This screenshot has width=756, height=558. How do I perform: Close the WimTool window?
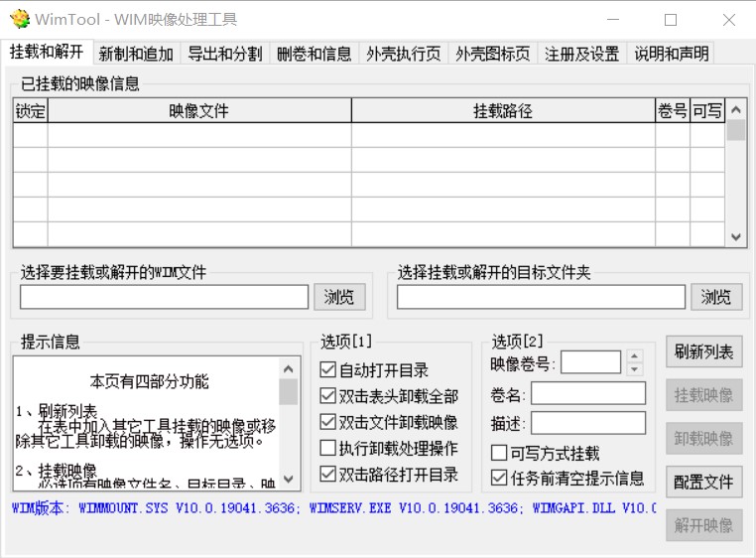pyautogui.click(x=729, y=19)
